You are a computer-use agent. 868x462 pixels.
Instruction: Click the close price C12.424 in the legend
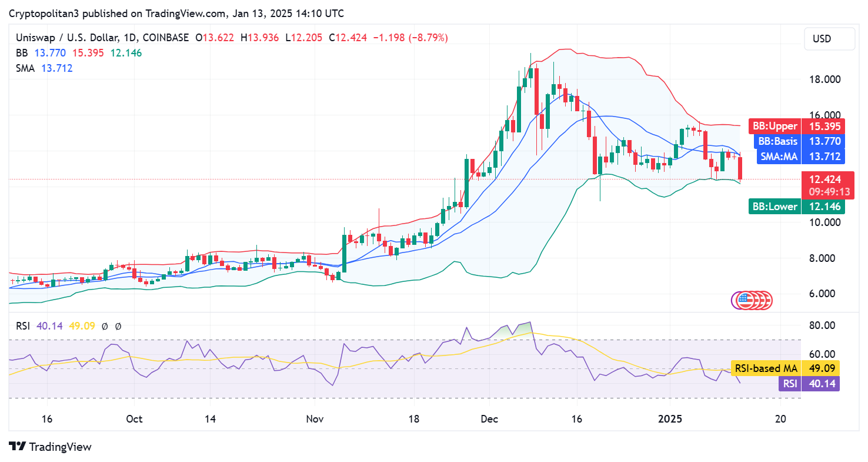348,38
